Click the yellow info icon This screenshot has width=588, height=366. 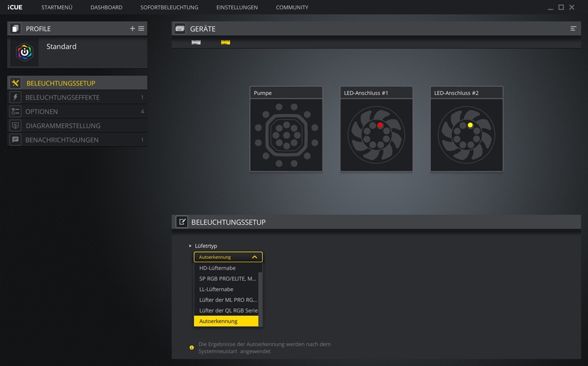point(192,348)
